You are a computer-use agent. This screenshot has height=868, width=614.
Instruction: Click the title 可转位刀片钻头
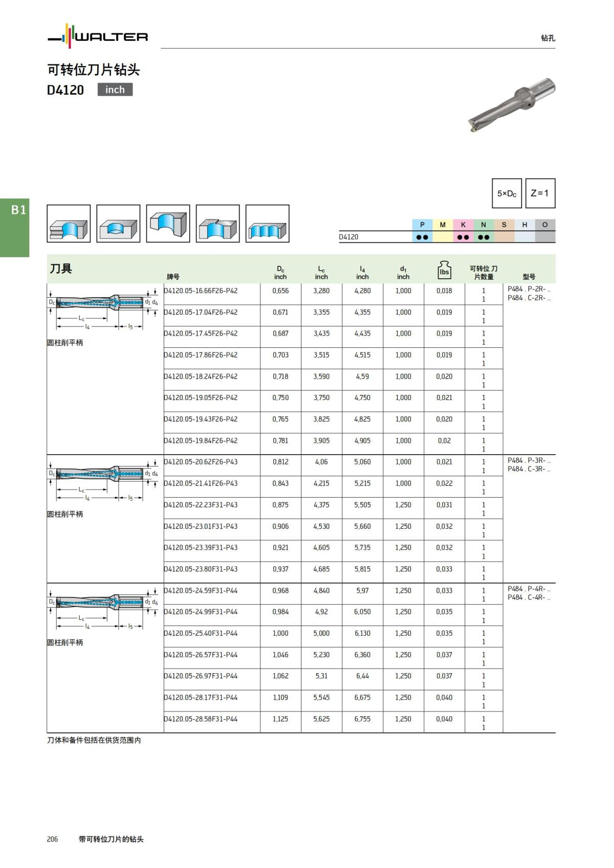pos(94,70)
